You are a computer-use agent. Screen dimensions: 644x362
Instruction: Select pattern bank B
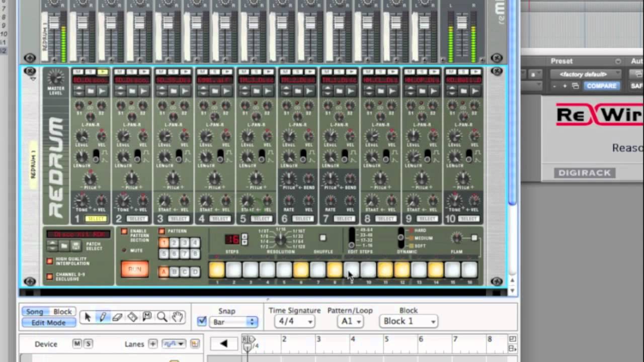(174, 272)
